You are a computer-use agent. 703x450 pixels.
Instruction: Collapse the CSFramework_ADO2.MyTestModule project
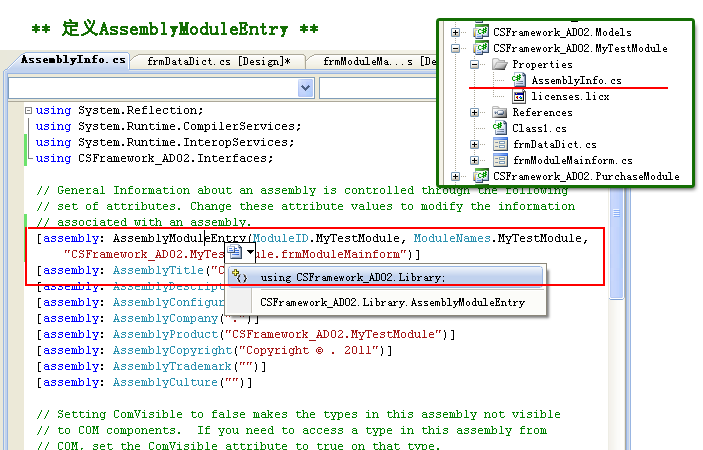[x=456, y=48]
